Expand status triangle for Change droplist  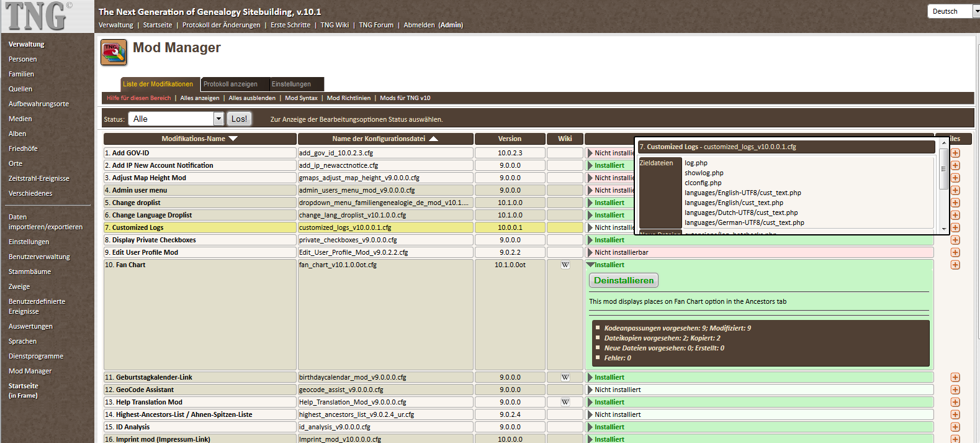(x=590, y=203)
